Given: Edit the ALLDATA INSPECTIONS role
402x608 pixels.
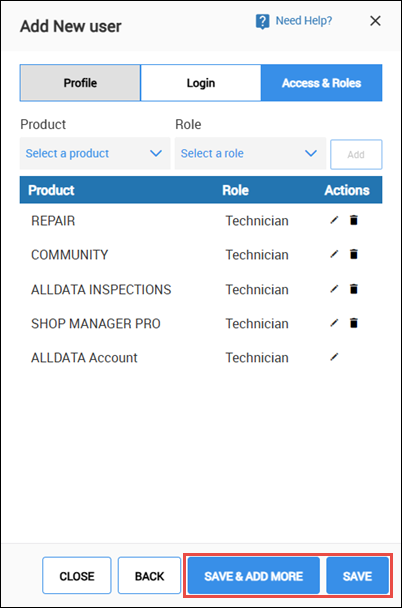Looking at the screenshot, I should (x=334, y=289).
